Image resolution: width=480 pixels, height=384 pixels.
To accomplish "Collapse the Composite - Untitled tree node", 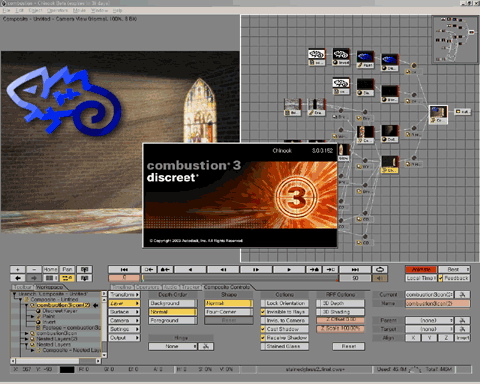I will click(21, 300).
